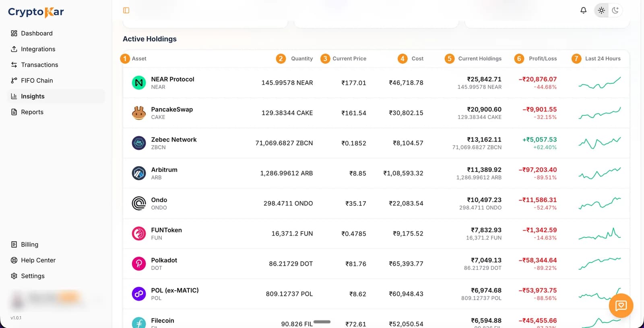Click Zebec Network coin icon
The width and height of the screenshot is (644, 328).
pyautogui.click(x=139, y=143)
